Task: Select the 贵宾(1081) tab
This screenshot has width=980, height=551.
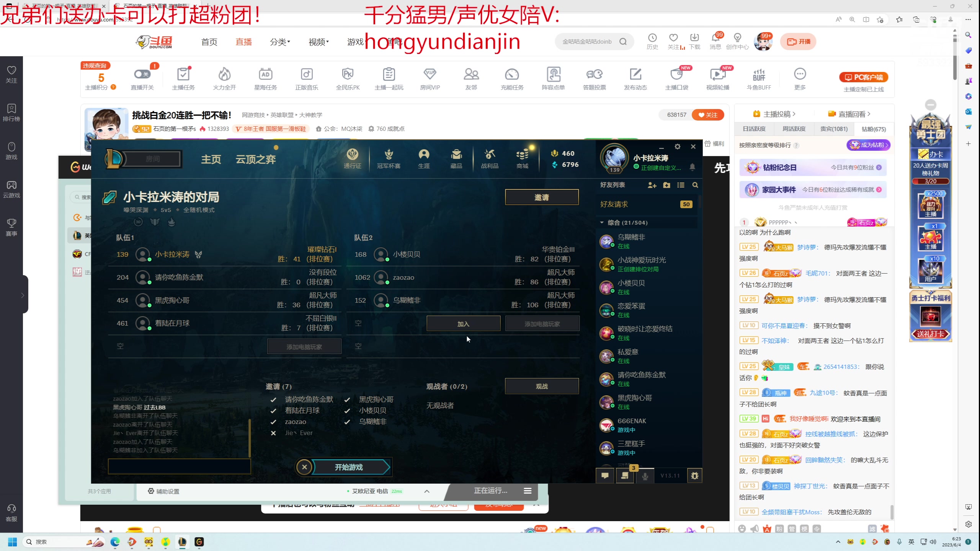Action: [834, 129]
